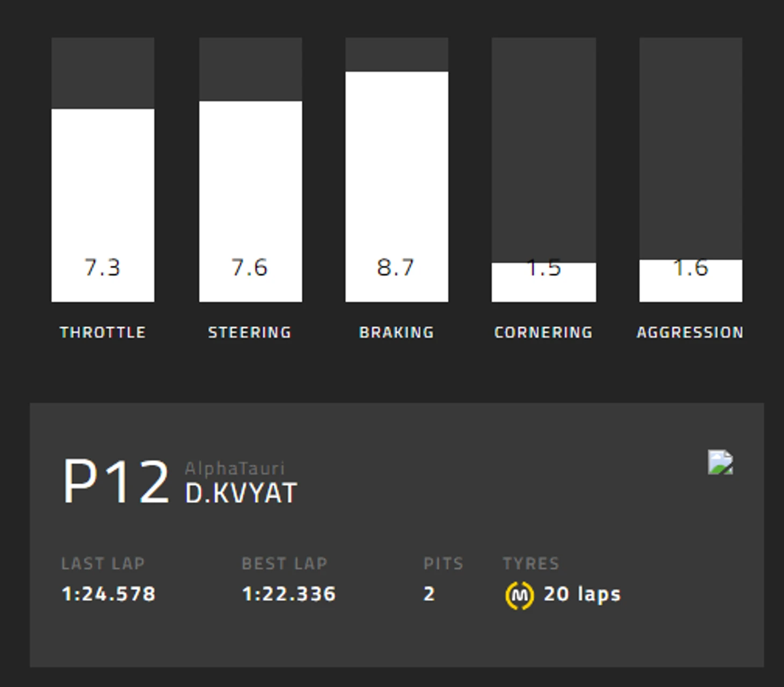This screenshot has width=784, height=687.
Task: Select the STEERING label
Action: pyautogui.click(x=250, y=332)
